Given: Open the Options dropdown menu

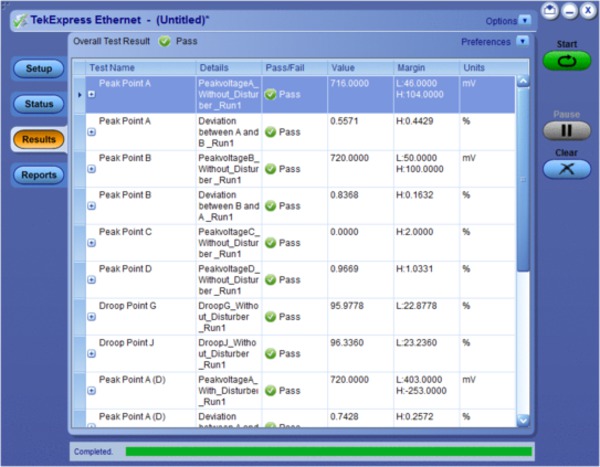Looking at the screenshot, I should 526,20.
